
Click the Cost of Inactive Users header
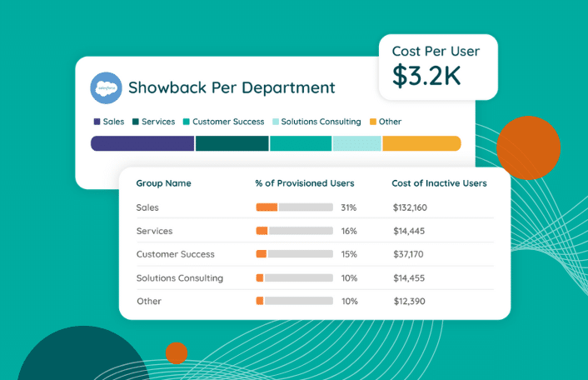(x=439, y=183)
